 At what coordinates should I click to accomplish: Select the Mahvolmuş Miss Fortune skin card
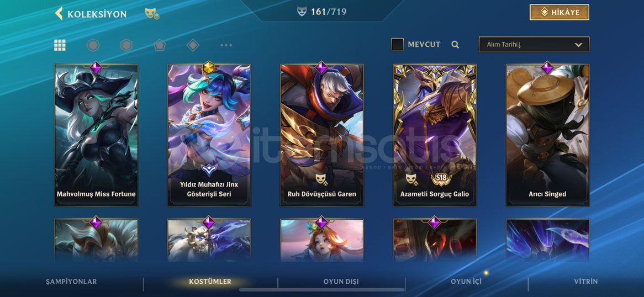96,135
